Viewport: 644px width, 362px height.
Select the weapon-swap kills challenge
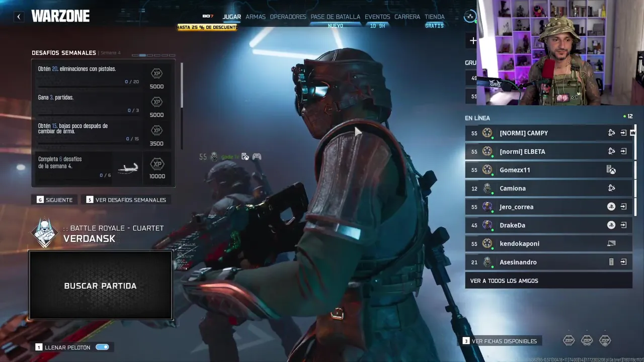coord(103,132)
